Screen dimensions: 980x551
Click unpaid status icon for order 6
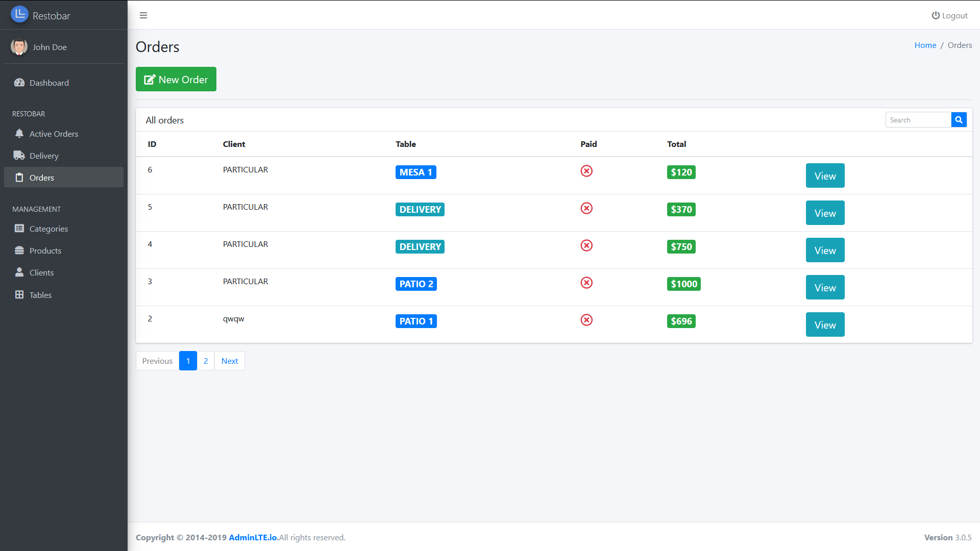coord(586,171)
